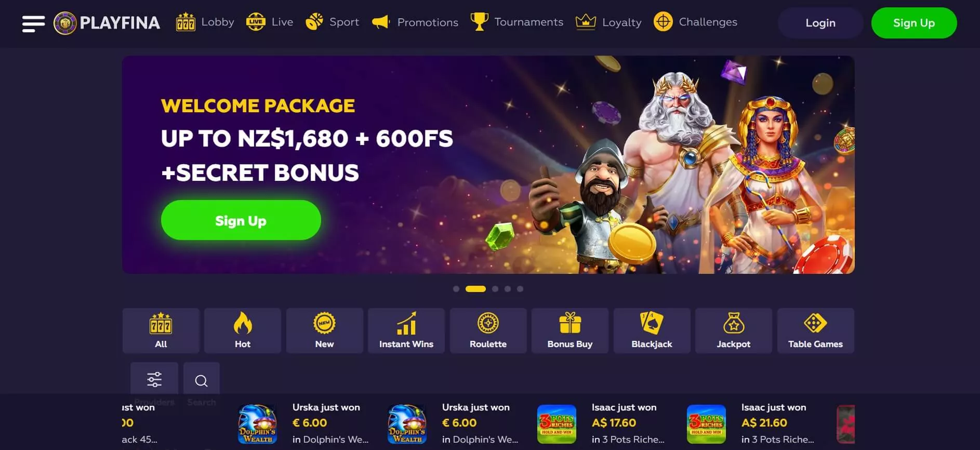Click Sign Up on the welcome banner

click(241, 220)
